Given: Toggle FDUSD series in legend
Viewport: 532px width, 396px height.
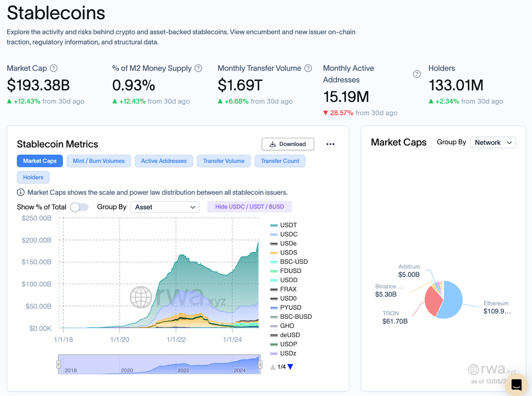Looking at the screenshot, I should [286, 271].
